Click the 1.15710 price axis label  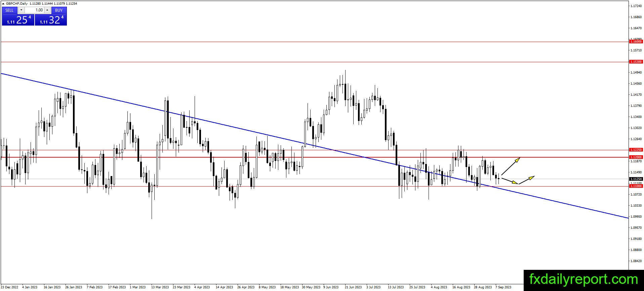click(636, 50)
